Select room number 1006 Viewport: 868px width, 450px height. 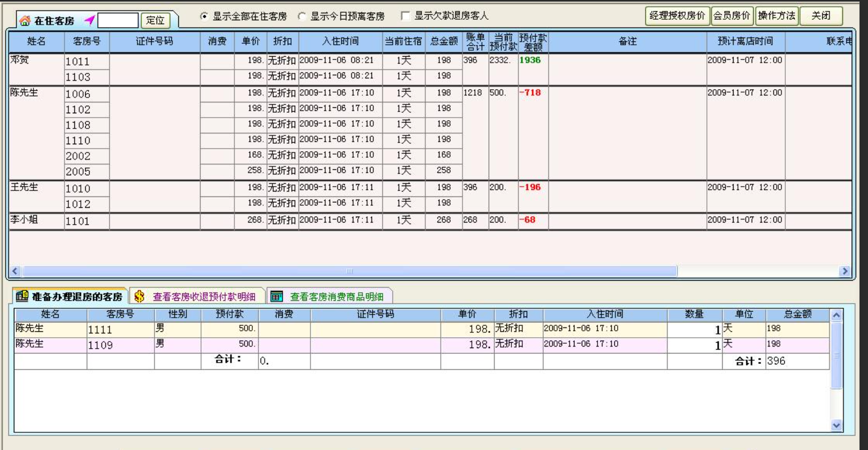pyautogui.click(x=78, y=94)
